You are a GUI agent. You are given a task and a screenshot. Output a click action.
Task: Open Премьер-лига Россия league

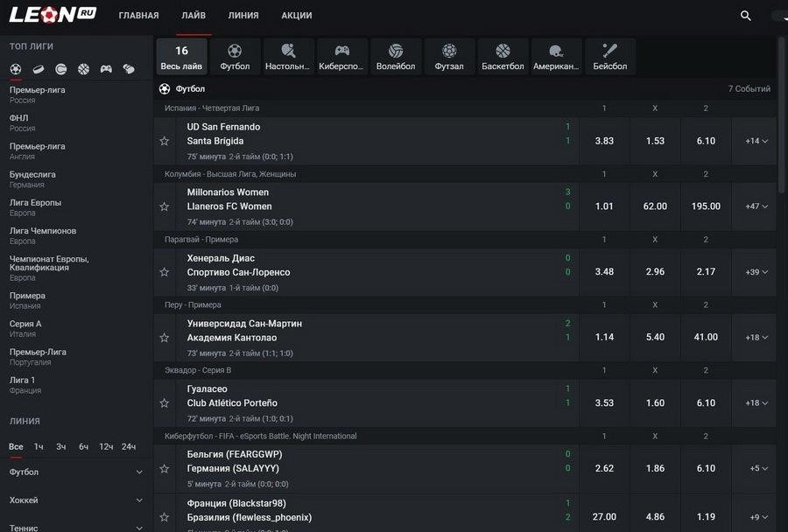(37, 94)
